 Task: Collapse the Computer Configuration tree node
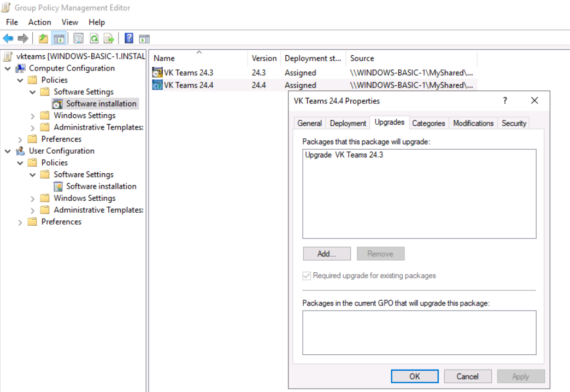pyautogui.click(x=8, y=68)
